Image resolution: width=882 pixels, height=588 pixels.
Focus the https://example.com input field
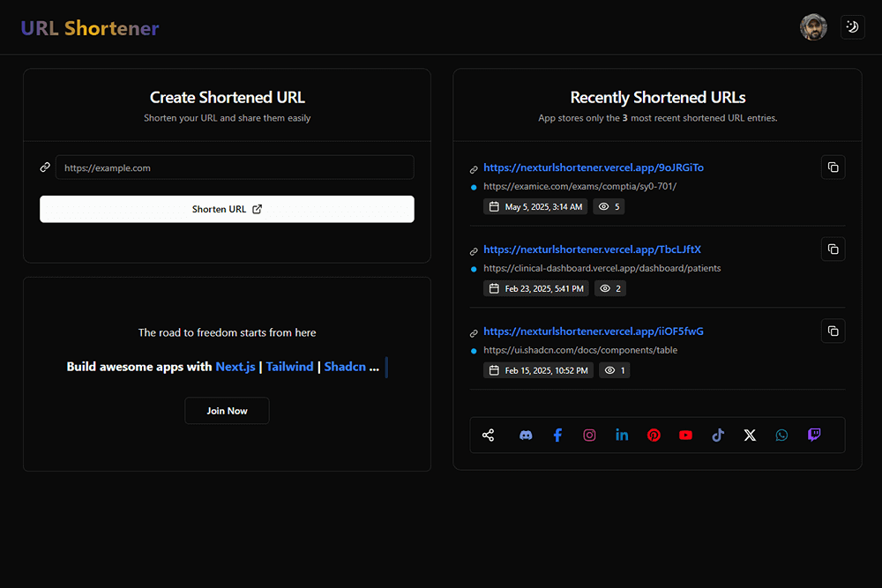[234, 167]
